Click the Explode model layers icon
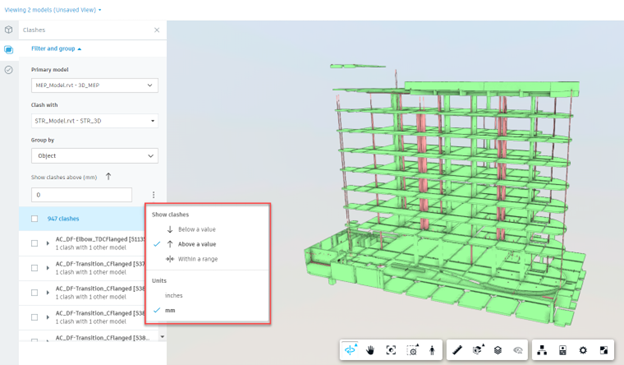Image resolution: width=624 pixels, height=365 pixels. coord(497,350)
